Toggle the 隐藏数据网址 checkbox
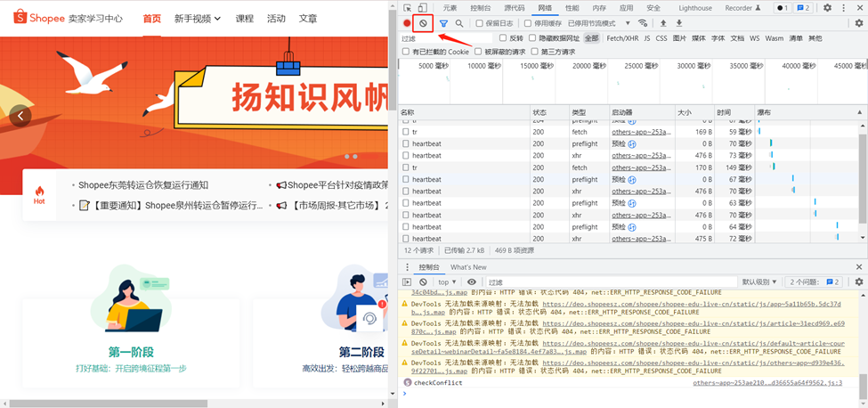 (x=532, y=38)
